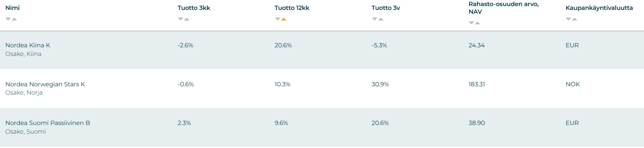Click the up sort arrow under Tuotto 3kk

[187, 19]
